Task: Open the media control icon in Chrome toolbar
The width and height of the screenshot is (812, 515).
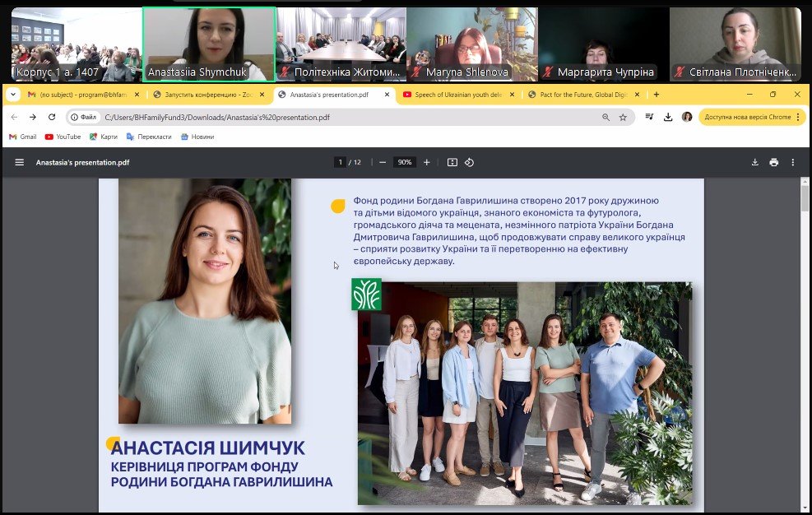Action: (649, 117)
